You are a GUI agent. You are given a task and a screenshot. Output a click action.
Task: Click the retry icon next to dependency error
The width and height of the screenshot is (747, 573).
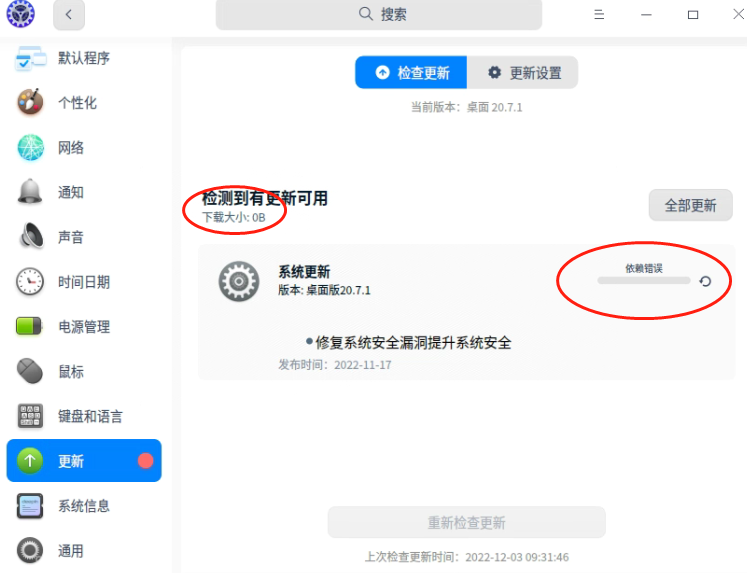pyautogui.click(x=706, y=281)
